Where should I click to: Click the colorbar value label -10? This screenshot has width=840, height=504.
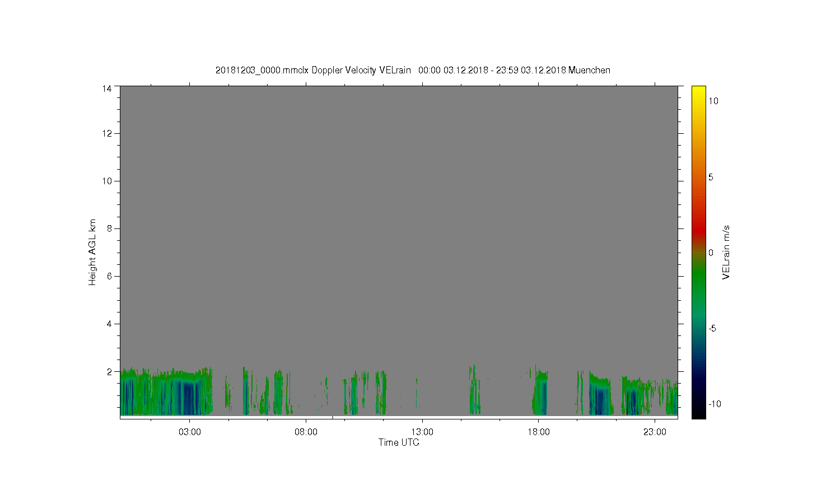[x=714, y=404]
